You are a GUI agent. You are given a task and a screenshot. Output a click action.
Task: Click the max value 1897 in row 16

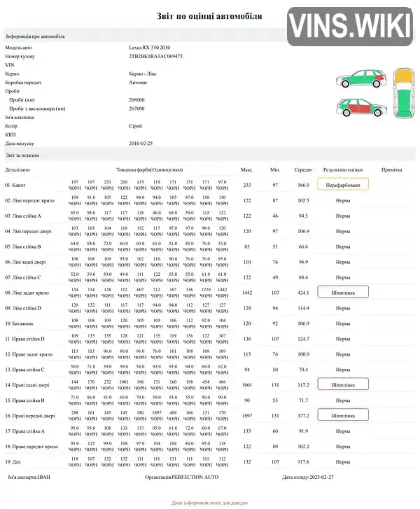coord(247,415)
